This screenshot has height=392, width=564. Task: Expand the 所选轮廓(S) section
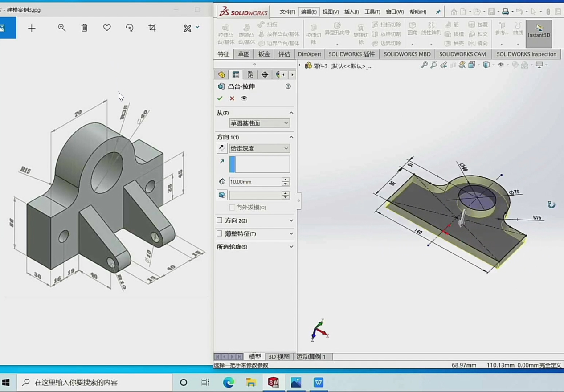click(291, 247)
